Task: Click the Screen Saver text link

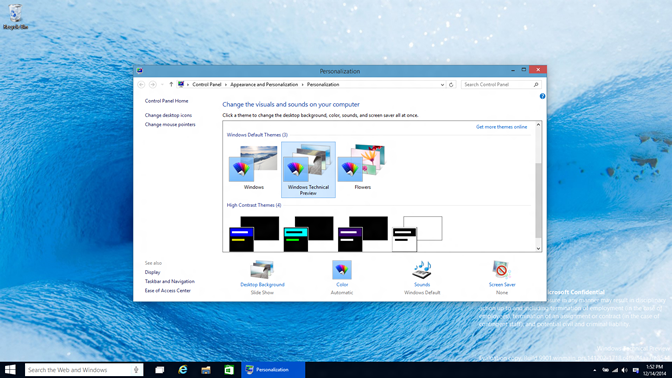Action: [x=502, y=285]
